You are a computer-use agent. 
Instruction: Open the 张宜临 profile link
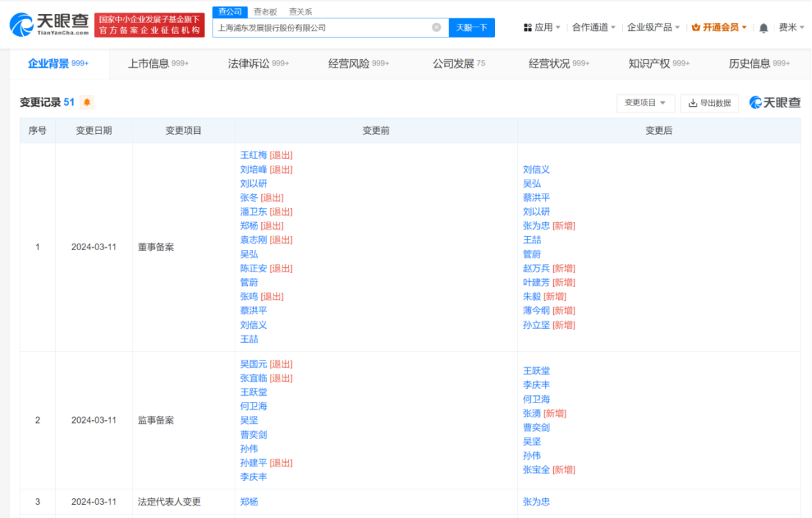[254, 378]
